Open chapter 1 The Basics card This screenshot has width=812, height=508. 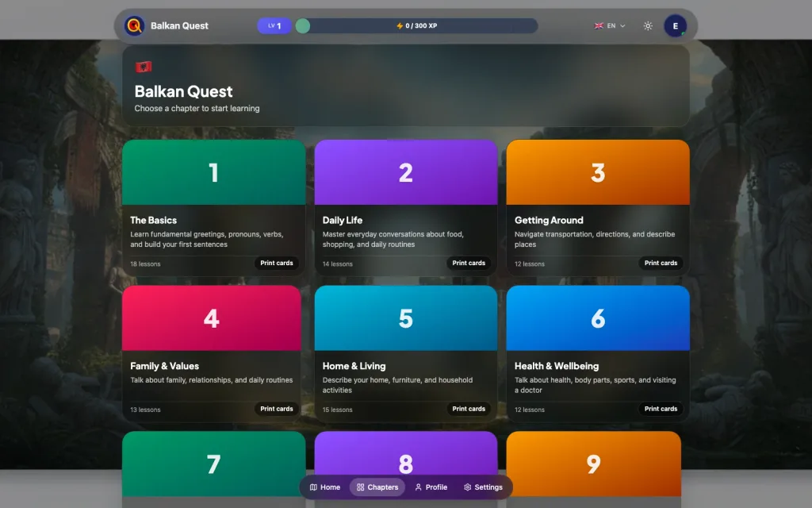click(213, 207)
